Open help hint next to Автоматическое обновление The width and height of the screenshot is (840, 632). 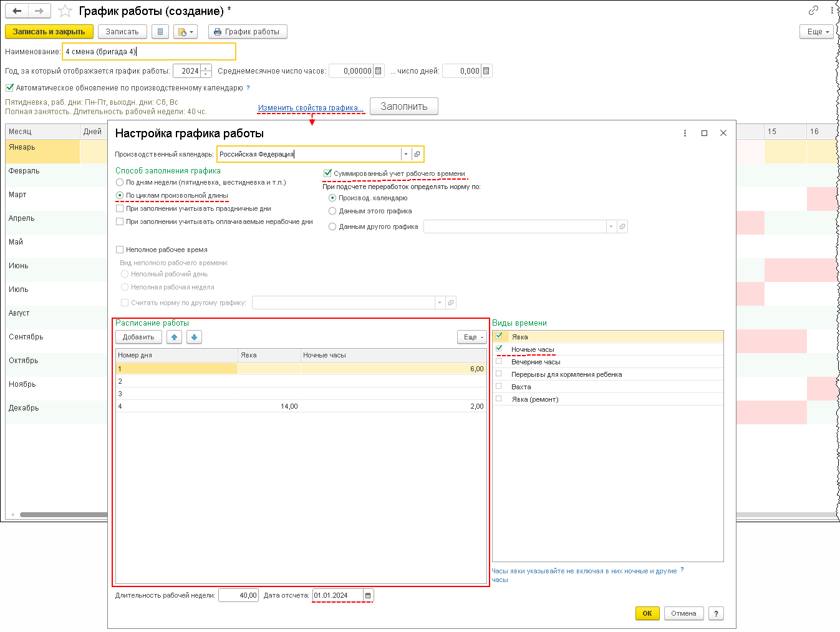coord(248,88)
